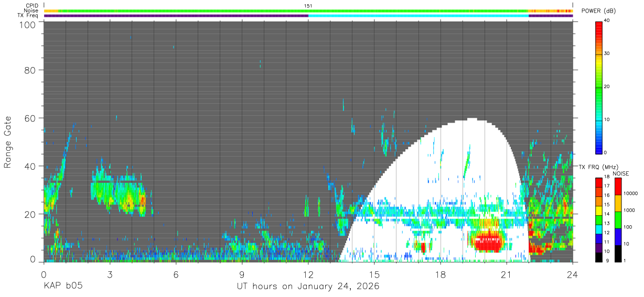Click the x-axis tick label '24'

[x=572, y=274]
